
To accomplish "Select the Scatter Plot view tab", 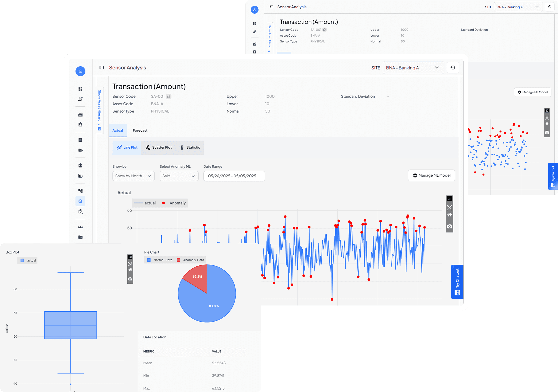I will 158,147.
